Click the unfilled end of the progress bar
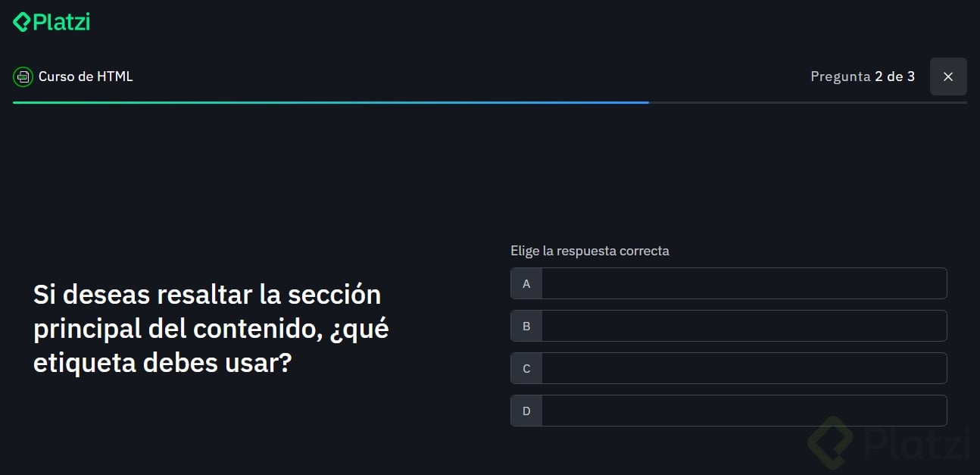The image size is (980, 475). click(807, 102)
